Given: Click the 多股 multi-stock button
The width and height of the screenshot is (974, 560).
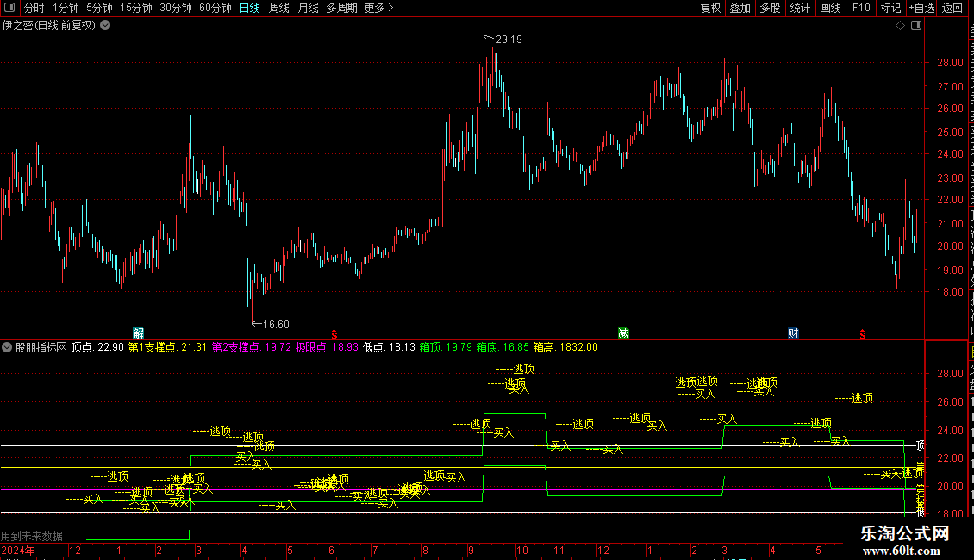Looking at the screenshot, I should pyautogui.click(x=771, y=8).
